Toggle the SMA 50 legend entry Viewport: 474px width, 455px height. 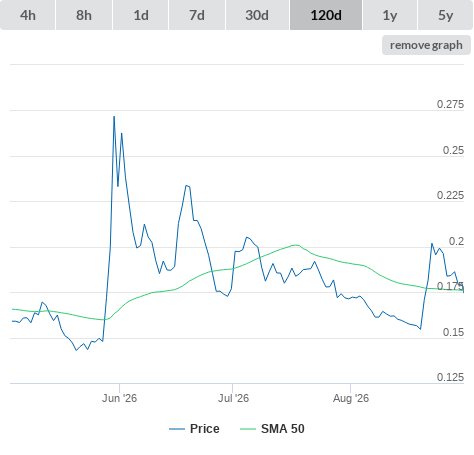tap(283, 429)
